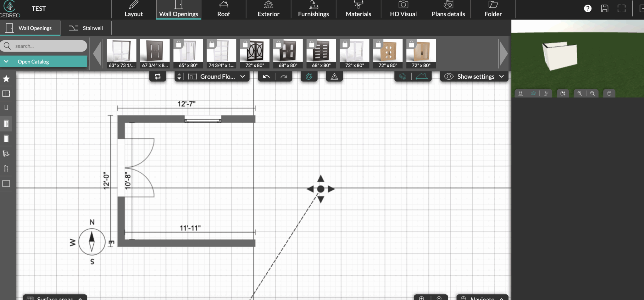Viewport: 644px width, 300px height.
Task: Open the Ground Floor level dropdown
Action: [x=242, y=76]
